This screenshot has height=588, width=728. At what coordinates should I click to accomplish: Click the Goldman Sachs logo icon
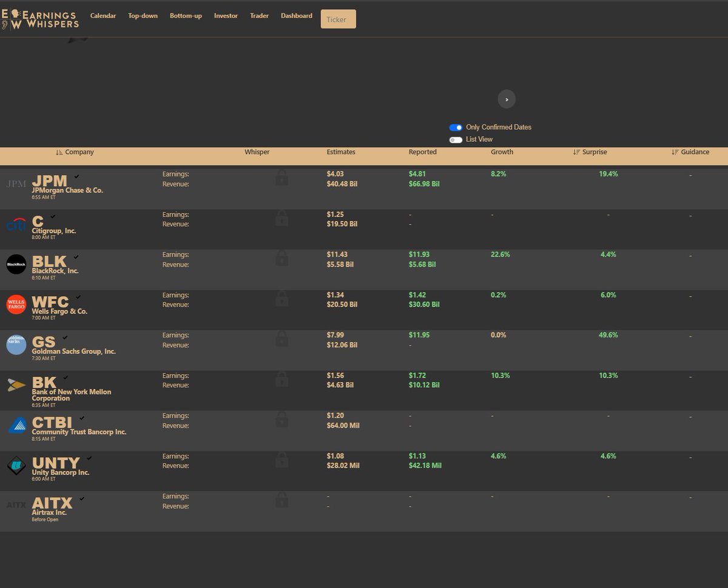[16, 344]
